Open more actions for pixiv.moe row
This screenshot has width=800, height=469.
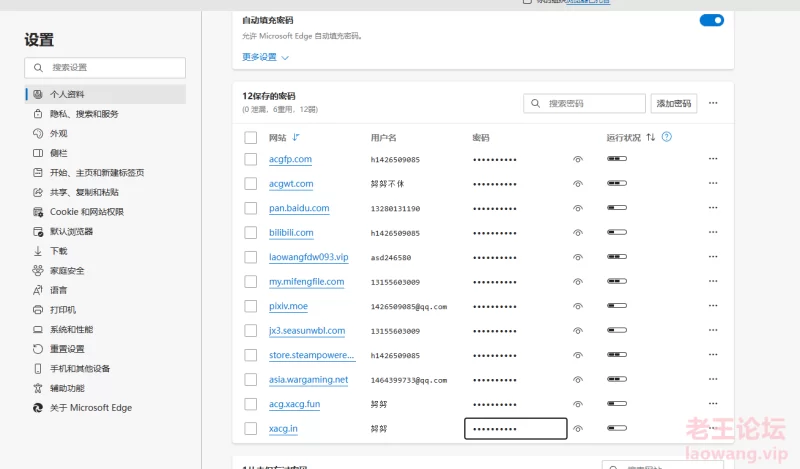(x=713, y=306)
